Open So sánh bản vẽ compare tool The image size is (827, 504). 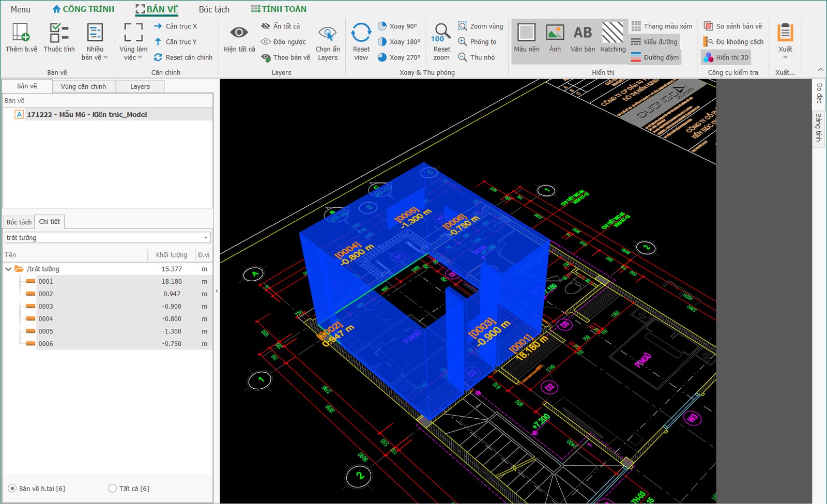732,26
